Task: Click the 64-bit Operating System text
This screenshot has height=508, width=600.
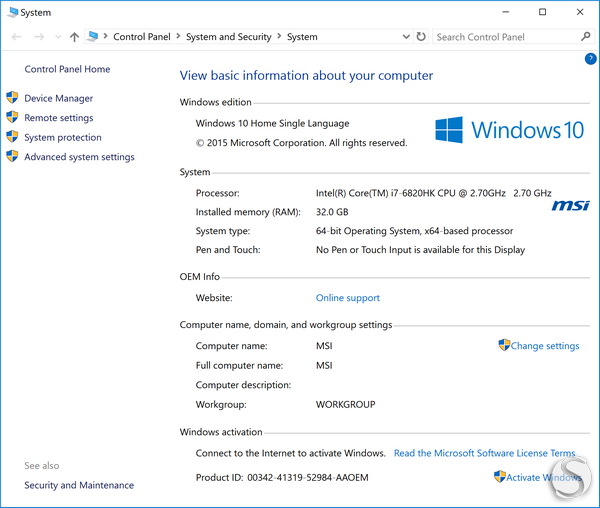Action: (414, 231)
